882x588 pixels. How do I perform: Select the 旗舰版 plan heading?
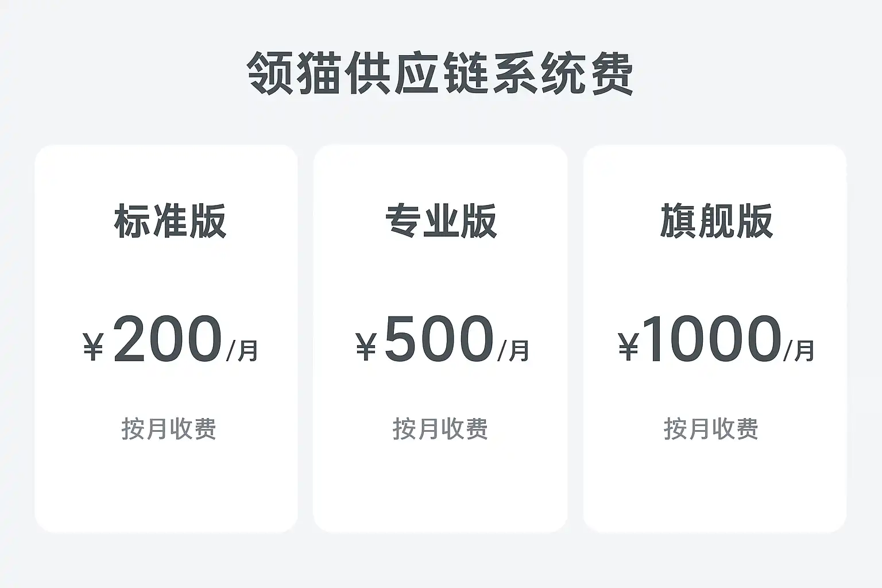(715, 221)
